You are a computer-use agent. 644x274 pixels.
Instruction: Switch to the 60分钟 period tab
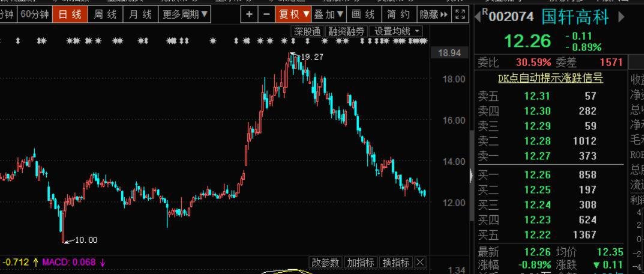tap(35, 14)
